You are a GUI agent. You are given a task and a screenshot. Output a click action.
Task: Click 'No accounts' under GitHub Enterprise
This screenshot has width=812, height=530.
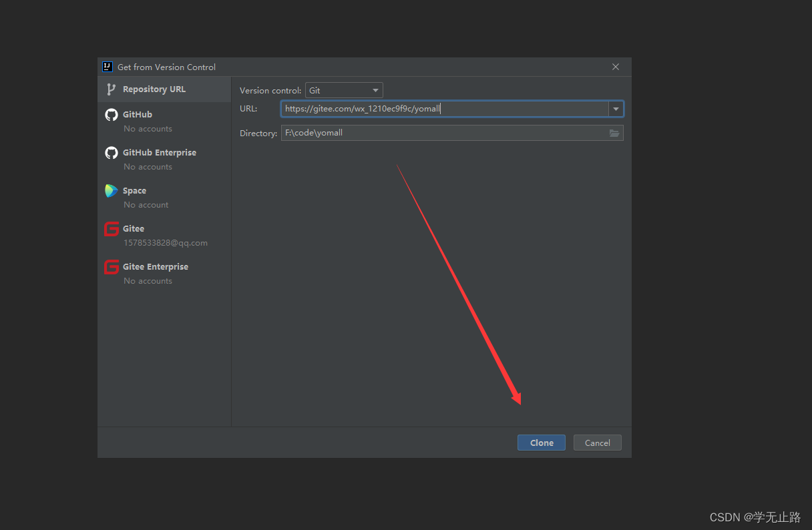coord(148,167)
